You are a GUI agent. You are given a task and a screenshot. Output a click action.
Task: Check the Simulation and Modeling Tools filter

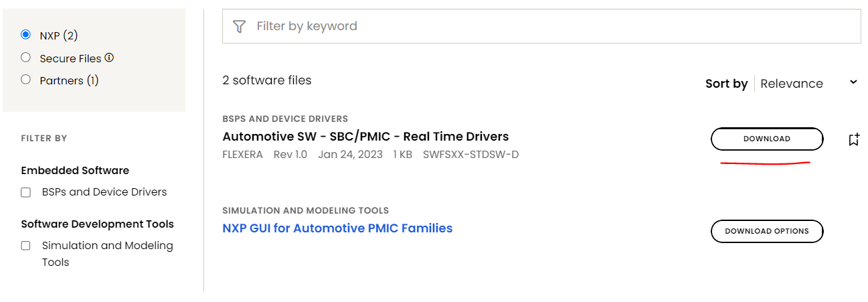[x=26, y=246]
